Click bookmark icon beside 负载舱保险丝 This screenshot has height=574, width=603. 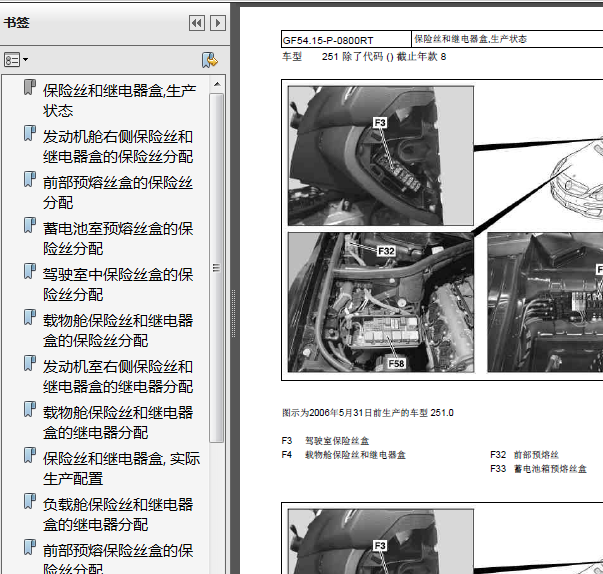click(30, 501)
